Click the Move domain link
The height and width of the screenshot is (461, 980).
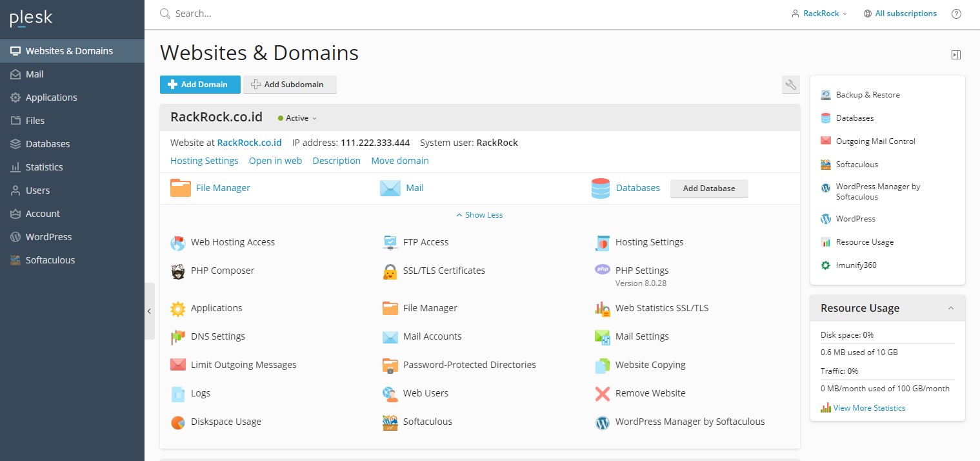(x=400, y=161)
